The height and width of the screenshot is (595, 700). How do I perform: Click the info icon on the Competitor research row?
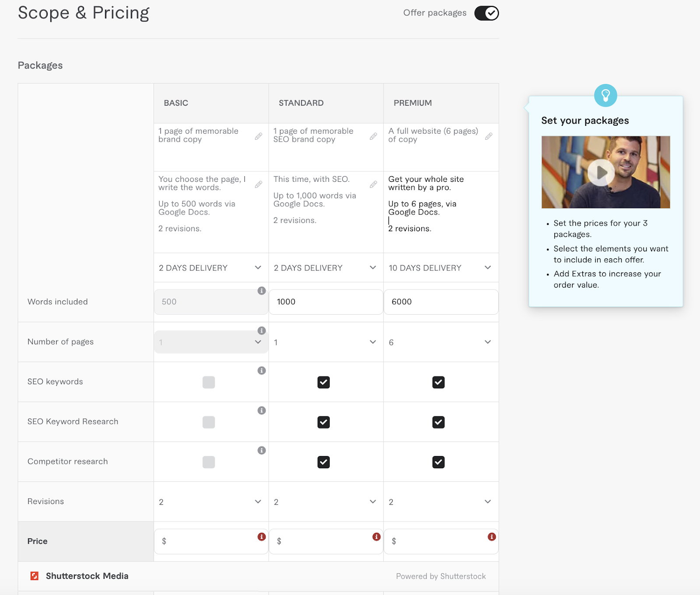(x=262, y=450)
